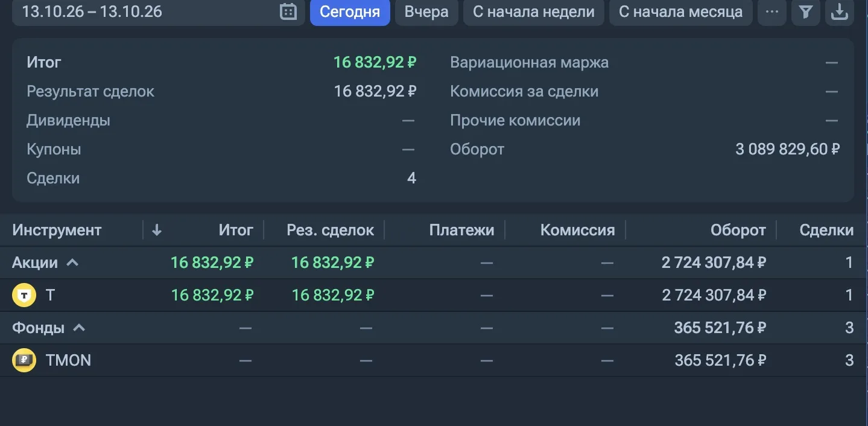This screenshot has width=868, height=426.
Task: Open the three-dots more periods button
Action: 771,11
